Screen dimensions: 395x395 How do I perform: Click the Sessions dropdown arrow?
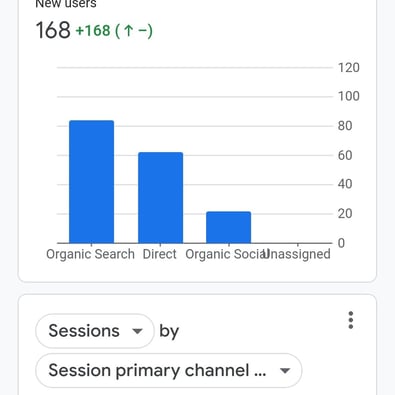tap(137, 331)
